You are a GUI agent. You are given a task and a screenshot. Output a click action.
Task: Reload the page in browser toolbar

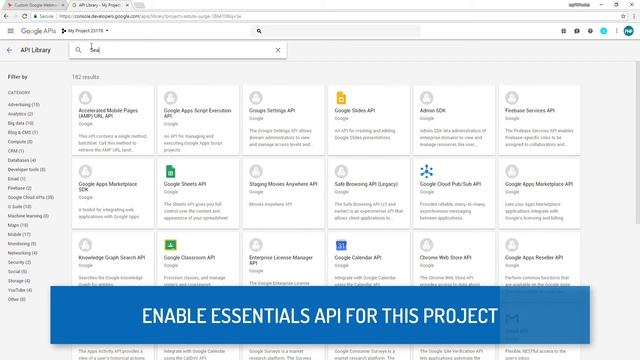coord(24,16)
